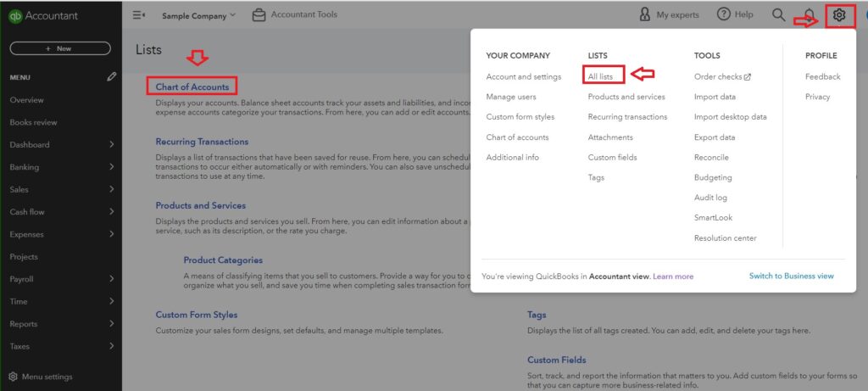Image resolution: width=868 pixels, height=391 pixels.
Task: Open Projects in the sidebar
Action: pos(24,257)
